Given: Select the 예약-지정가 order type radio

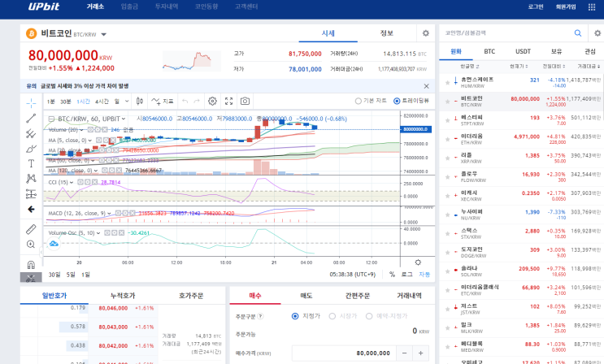Looking at the screenshot, I should click(369, 316).
